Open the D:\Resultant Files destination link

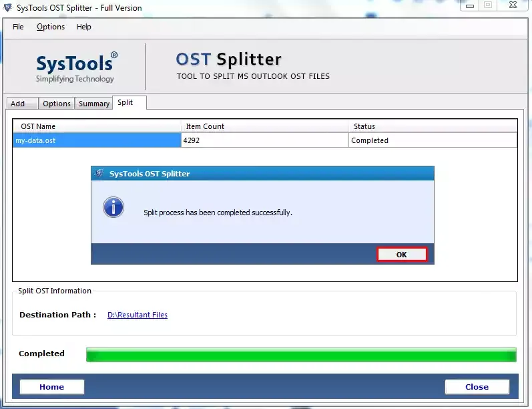(x=138, y=315)
